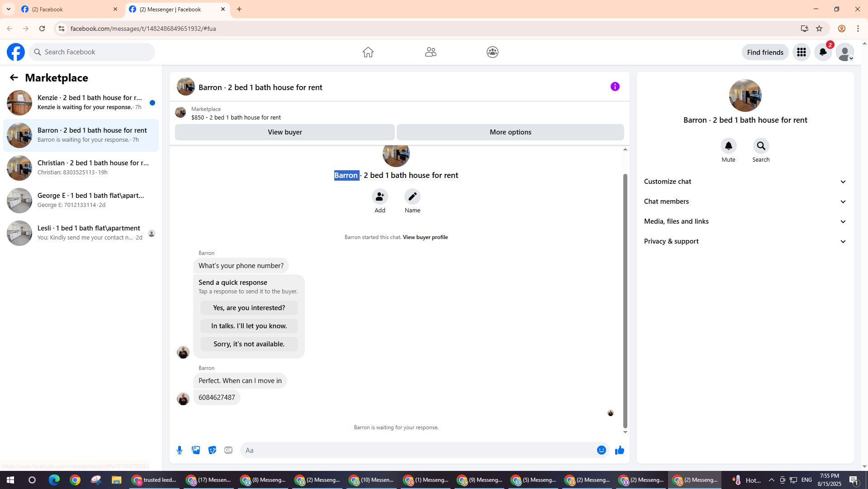Edit chat Name with pencil icon
Image resolution: width=868 pixels, height=489 pixels.
412,197
